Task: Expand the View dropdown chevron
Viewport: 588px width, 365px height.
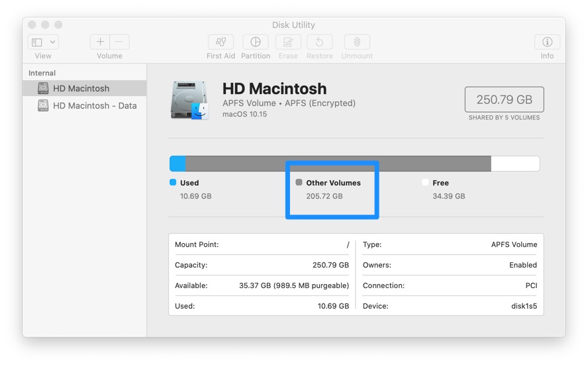Action: 52,42
